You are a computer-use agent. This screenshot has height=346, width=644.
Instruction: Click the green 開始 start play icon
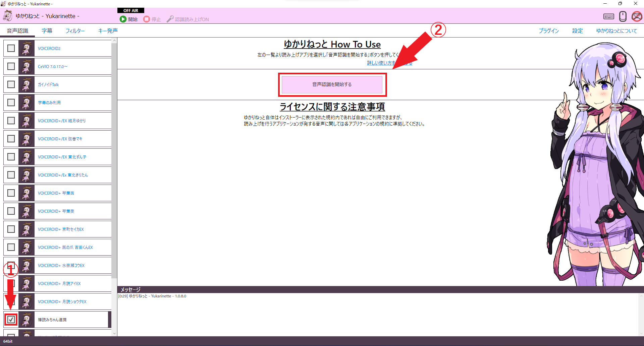pos(123,19)
